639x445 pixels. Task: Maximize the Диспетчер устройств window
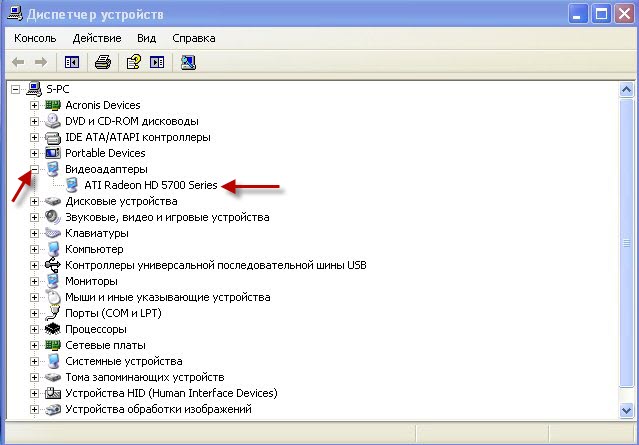click(602, 15)
